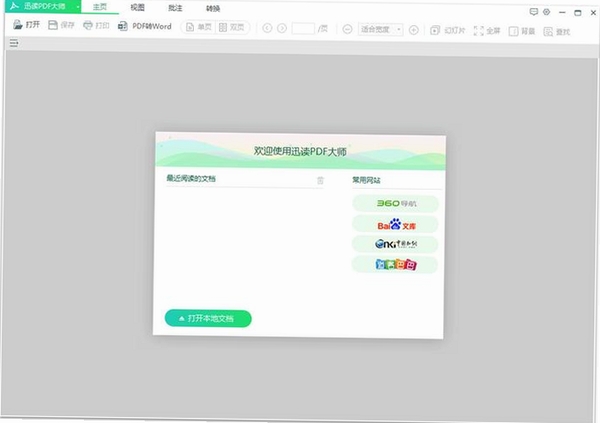Viewport: 600px width, 423px height.
Task: Zoom out with the minus icon
Action: click(x=347, y=29)
